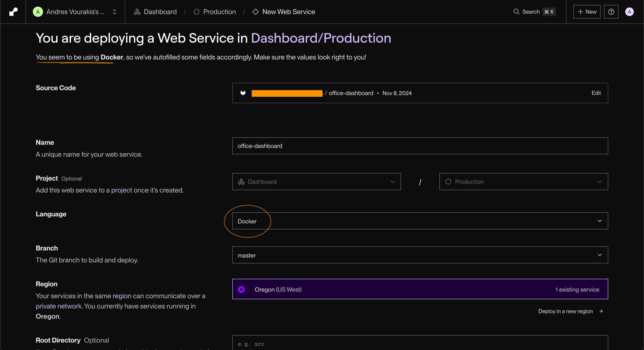Open the user avatar menu

click(x=629, y=12)
